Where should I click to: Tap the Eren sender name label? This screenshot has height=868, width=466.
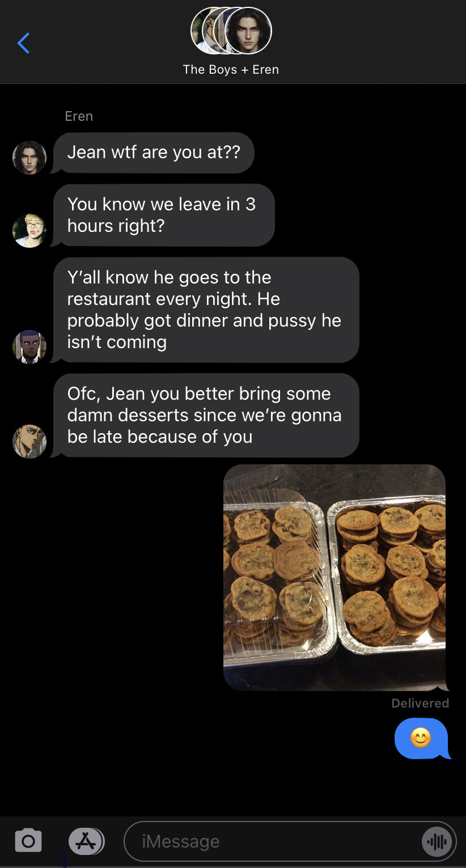(x=79, y=116)
